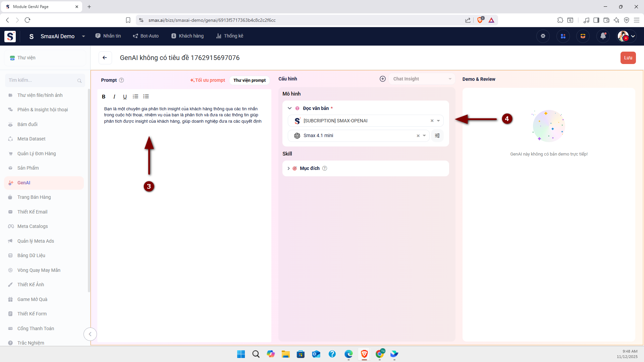Insert numbered list in prompt
Image resolution: width=644 pixels, height=362 pixels.
pos(136,97)
